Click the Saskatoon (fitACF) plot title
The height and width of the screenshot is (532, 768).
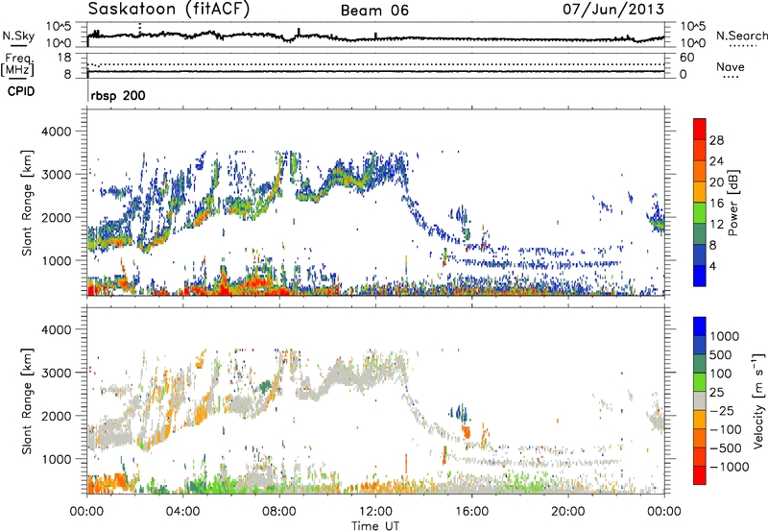[x=169, y=10]
